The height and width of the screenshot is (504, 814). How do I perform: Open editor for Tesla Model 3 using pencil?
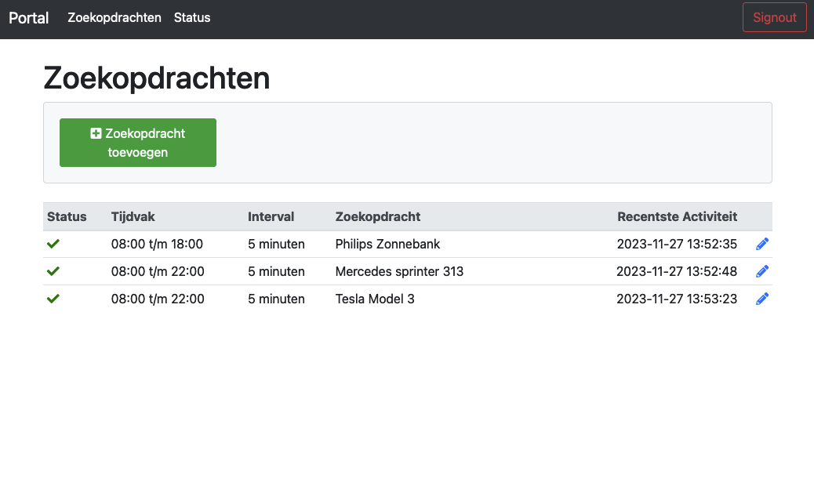click(762, 299)
